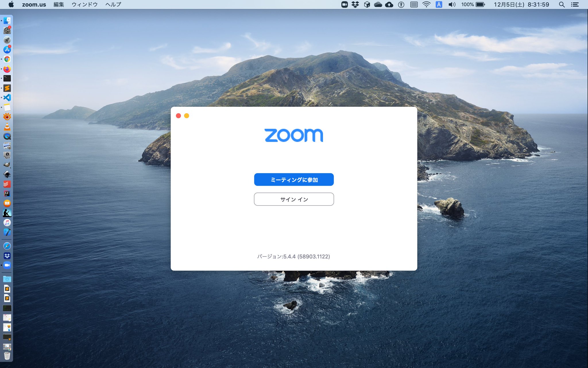Launch VLC cone icon in Dock
This screenshot has width=588, height=368.
tap(7, 126)
